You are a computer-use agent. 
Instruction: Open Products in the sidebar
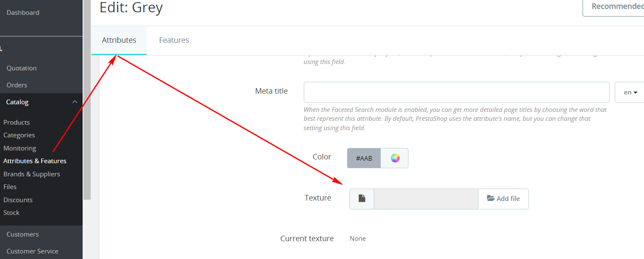click(x=17, y=122)
